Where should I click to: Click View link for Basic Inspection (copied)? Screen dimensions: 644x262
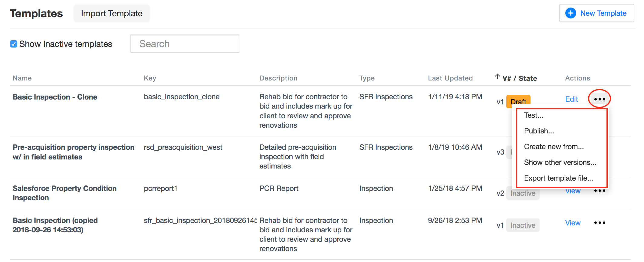coord(573,223)
